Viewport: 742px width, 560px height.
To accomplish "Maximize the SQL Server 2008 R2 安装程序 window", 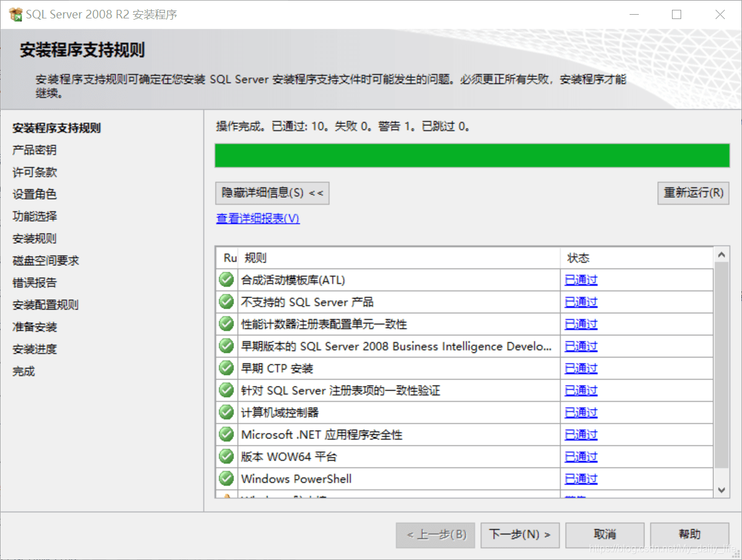I will [x=676, y=14].
